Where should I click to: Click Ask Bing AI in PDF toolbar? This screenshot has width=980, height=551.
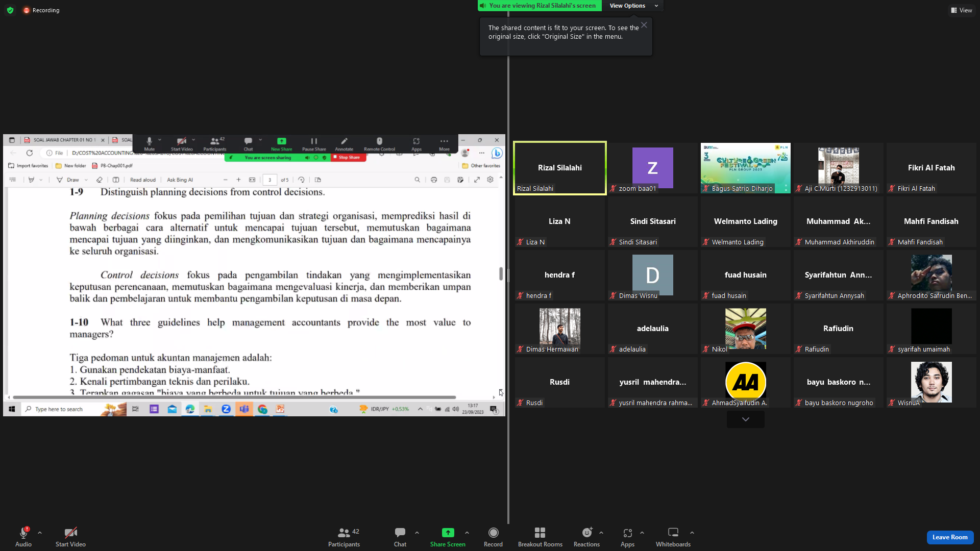180,180
